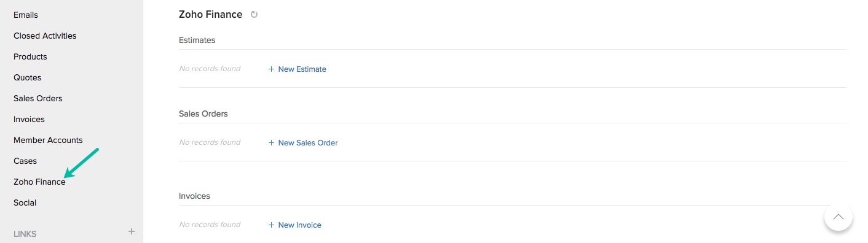Open Sales Orders sidebar item
The image size is (868, 243).
tap(38, 98)
